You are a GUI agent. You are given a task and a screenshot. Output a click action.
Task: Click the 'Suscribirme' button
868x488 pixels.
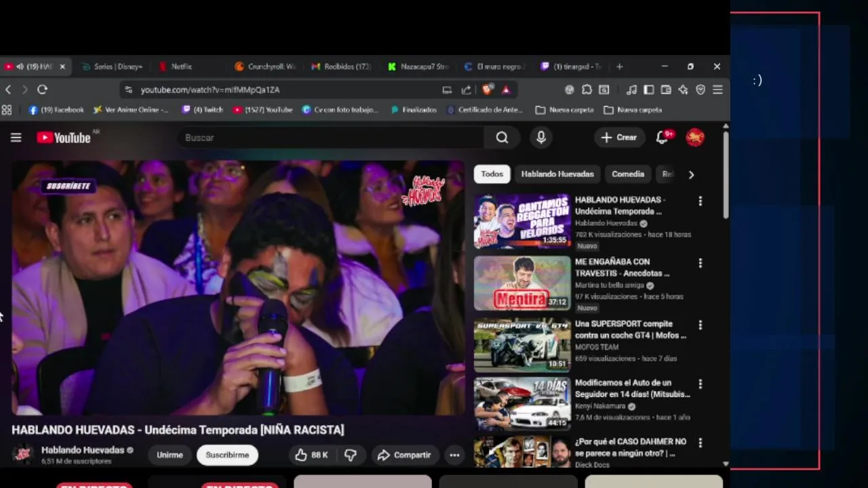pyautogui.click(x=227, y=455)
